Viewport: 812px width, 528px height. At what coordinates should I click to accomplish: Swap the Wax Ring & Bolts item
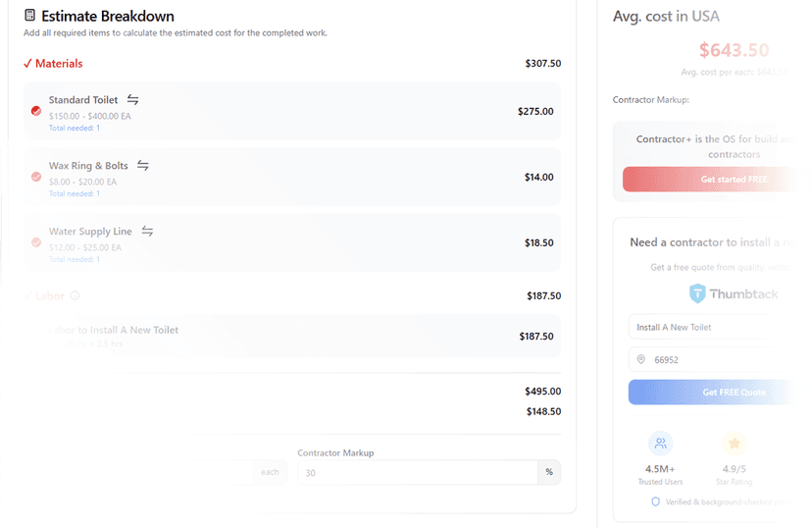click(143, 166)
